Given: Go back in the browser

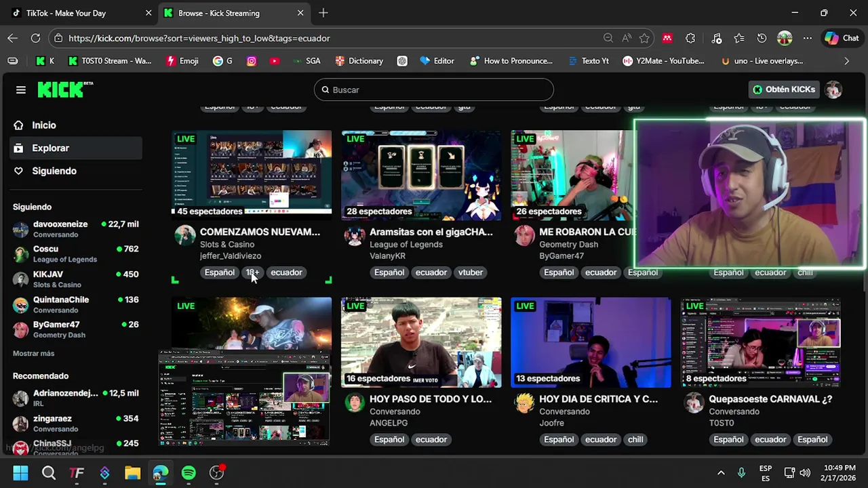Looking at the screenshot, I should coord(13,38).
